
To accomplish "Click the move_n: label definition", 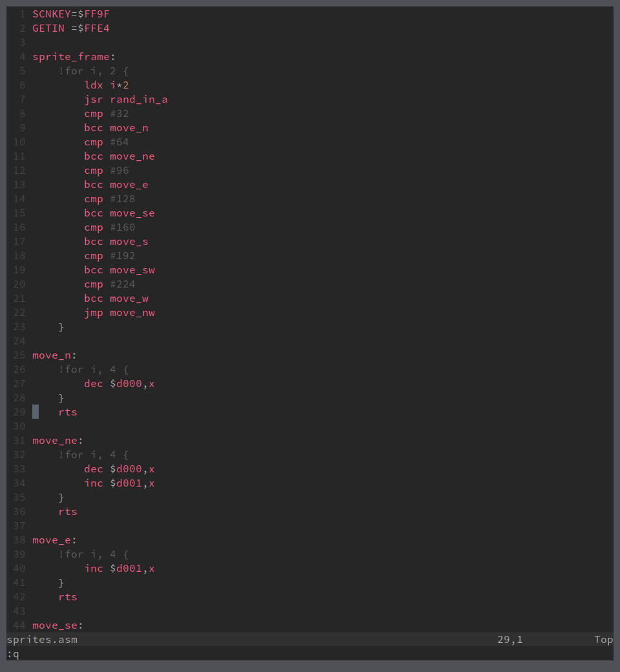I will pyautogui.click(x=54, y=355).
